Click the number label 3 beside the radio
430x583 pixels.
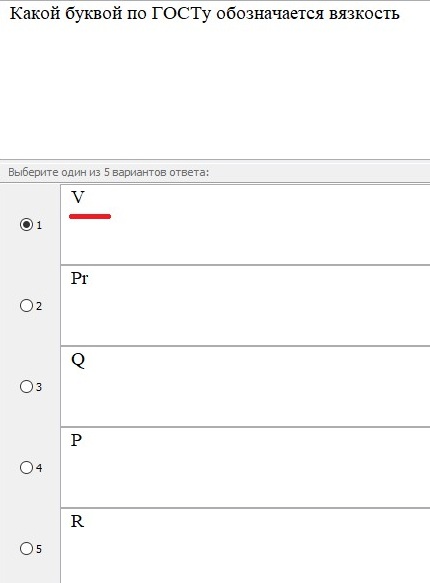click(x=39, y=387)
